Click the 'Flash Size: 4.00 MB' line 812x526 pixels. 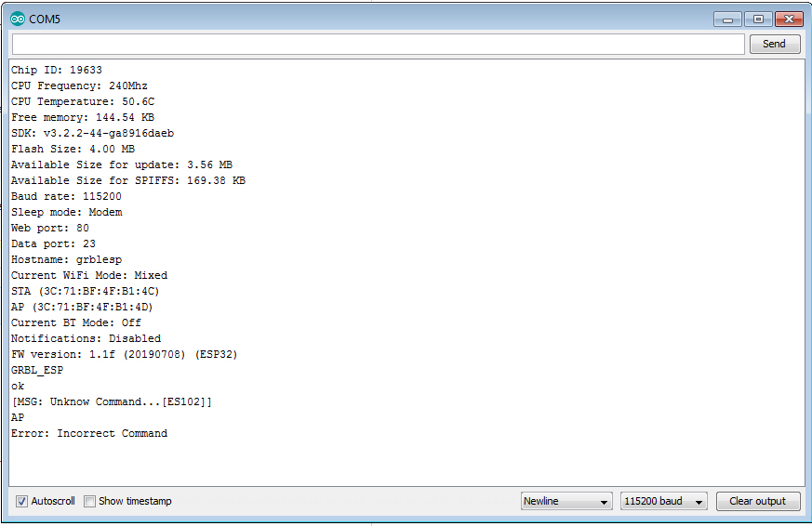click(x=73, y=149)
